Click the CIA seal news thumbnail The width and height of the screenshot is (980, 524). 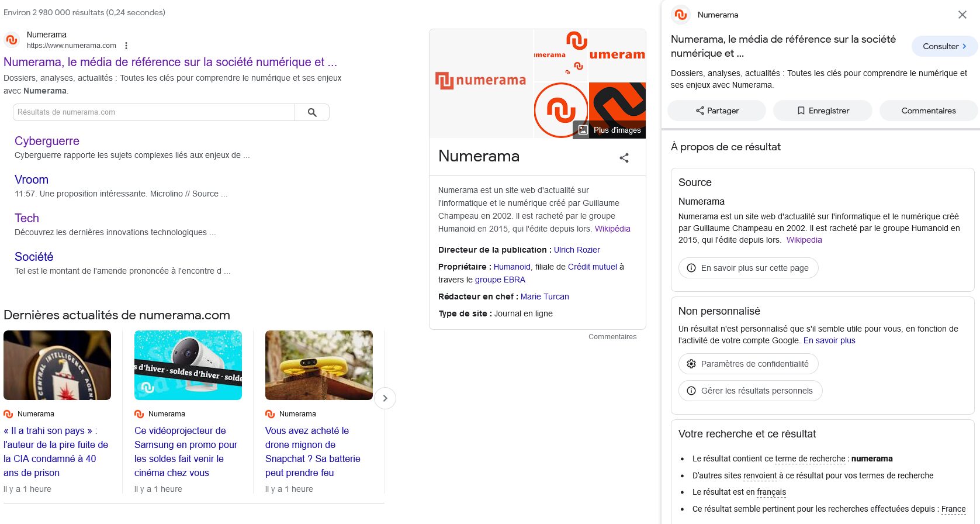[x=57, y=365]
